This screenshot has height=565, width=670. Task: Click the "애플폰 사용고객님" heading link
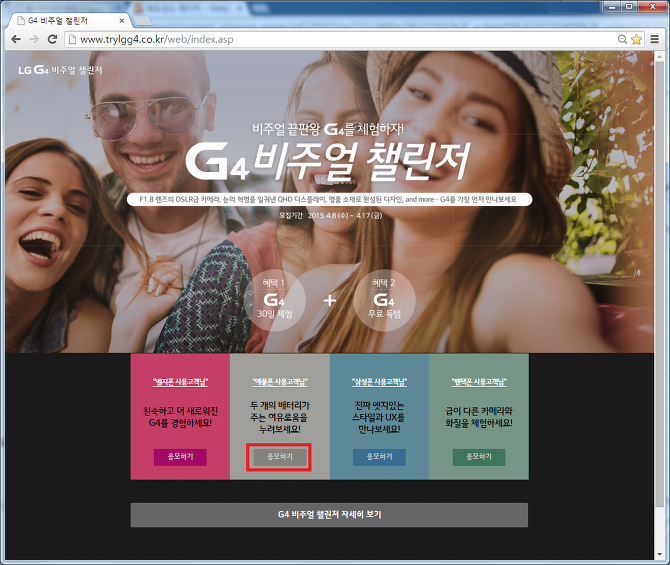click(280, 382)
